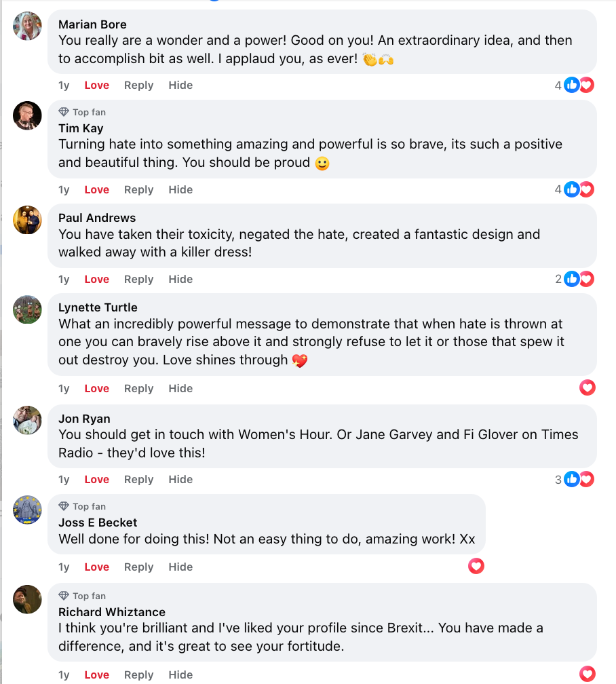
Task: Open reactions on Tim Kay's comment
Action: pyautogui.click(x=579, y=189)
